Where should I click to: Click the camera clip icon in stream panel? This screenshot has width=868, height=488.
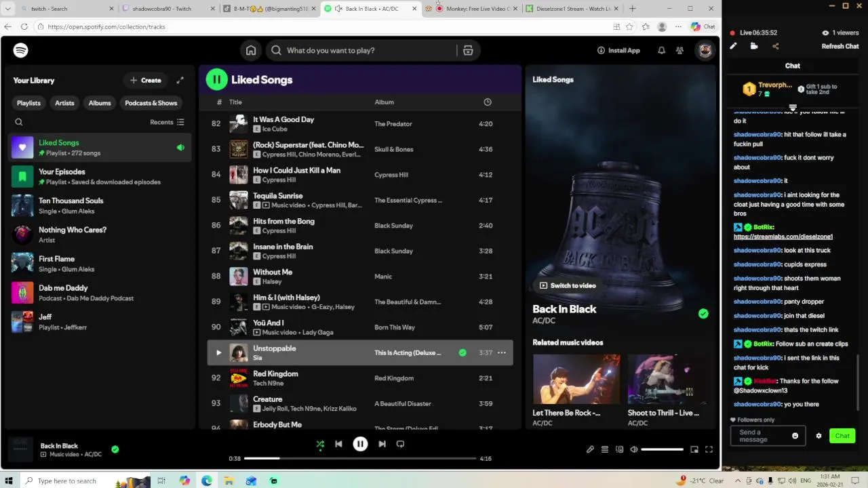754,46
